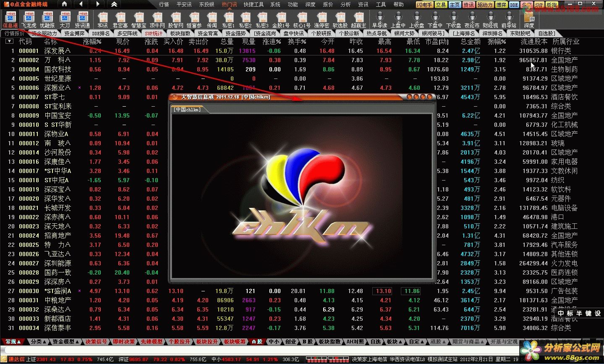Play the 下收盘 microphone broadcast
Image resolution: width=604 pixels, height=364 pixels.
tap(453, 19)
